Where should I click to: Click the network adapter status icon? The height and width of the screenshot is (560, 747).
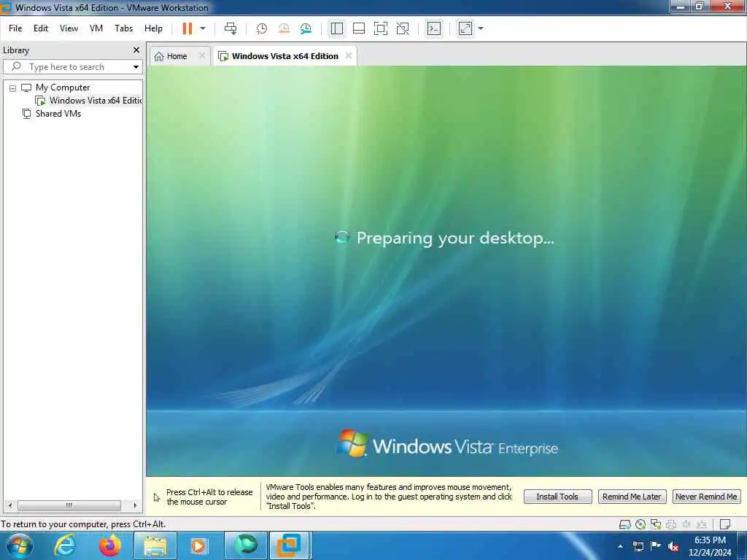point(656,525)
